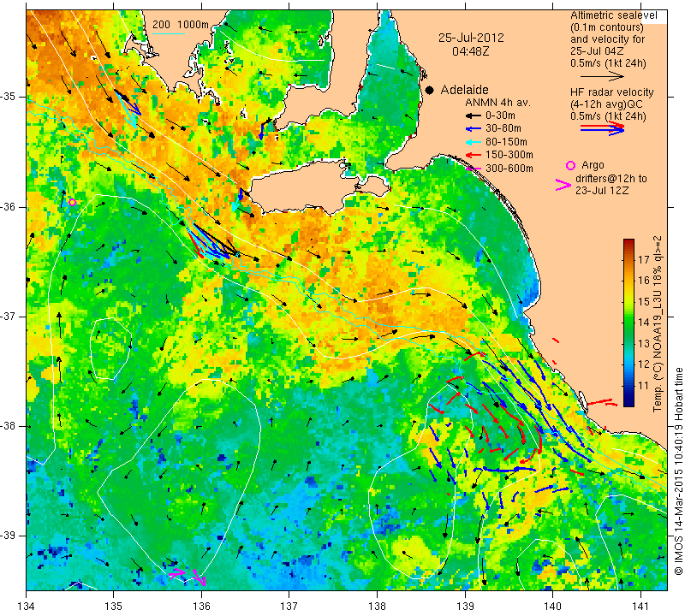Viewport: 685px width, 616px height.
Task: Click the Altimetric sealevel heading text
Action: click(x=613, y=15)
